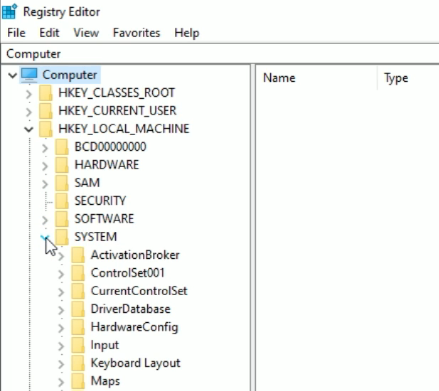Expand the BCD00000000 key chevron

coord(45,148)
